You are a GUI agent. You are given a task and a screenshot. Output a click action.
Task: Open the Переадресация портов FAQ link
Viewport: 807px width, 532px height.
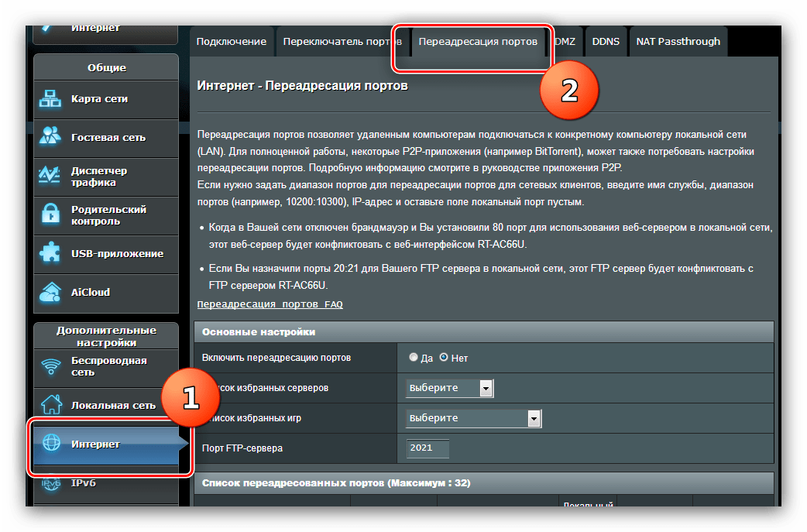click(x=270, y=304)
